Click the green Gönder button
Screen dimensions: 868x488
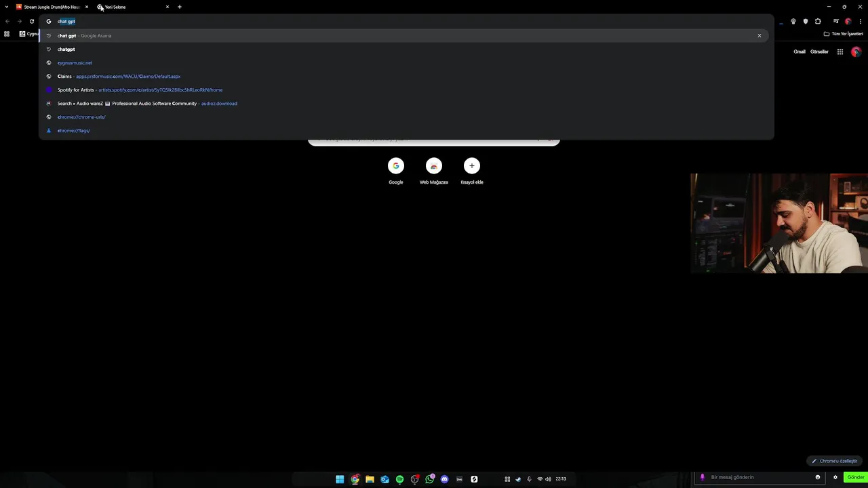856,477
